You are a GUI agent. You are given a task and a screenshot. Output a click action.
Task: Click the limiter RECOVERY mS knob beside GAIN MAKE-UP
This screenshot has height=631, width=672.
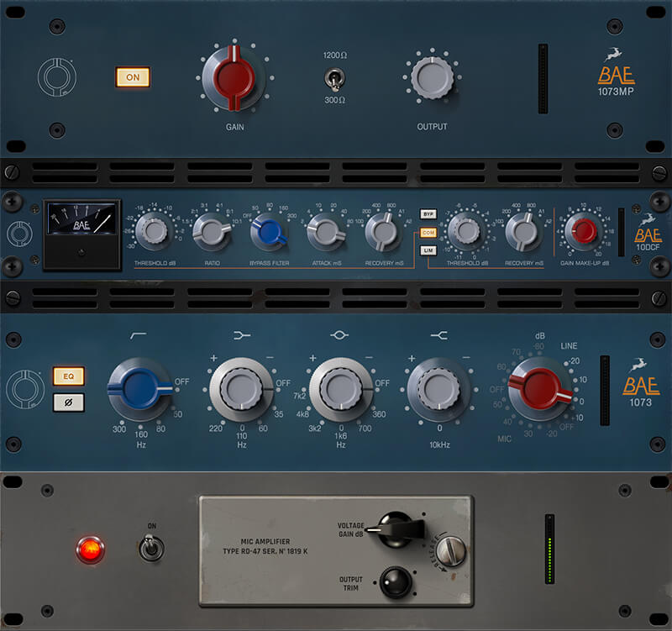pyautogui.click(x=523, y=232)
